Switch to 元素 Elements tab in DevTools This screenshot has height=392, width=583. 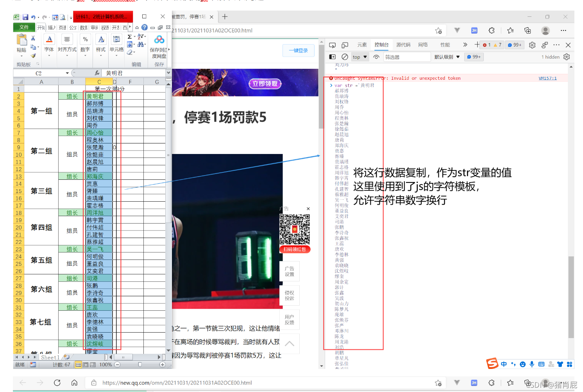point(362,45)
